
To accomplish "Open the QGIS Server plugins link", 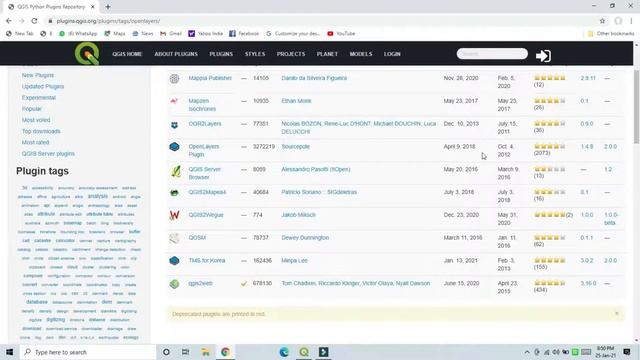I will (48, 153).
